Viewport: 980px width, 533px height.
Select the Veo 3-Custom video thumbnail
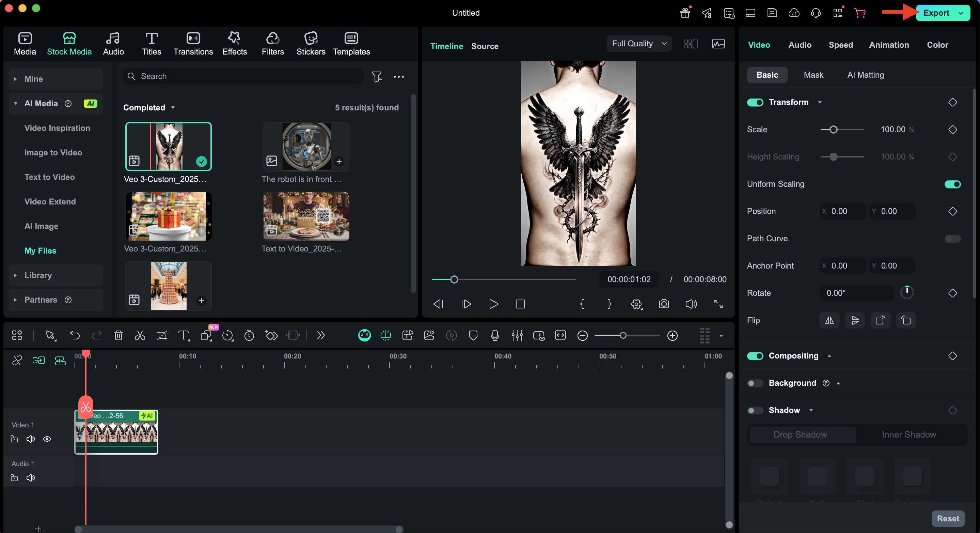169,146
